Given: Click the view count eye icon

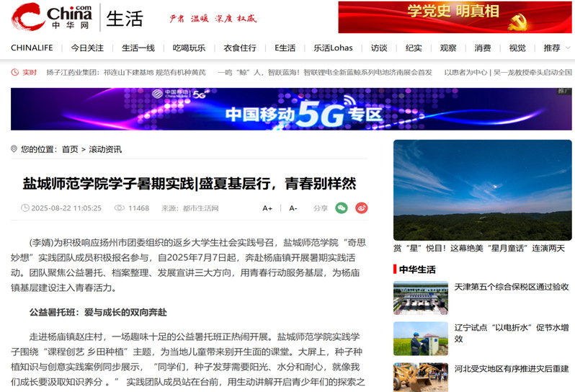Looking at the screenshot, I should point(120,208).
